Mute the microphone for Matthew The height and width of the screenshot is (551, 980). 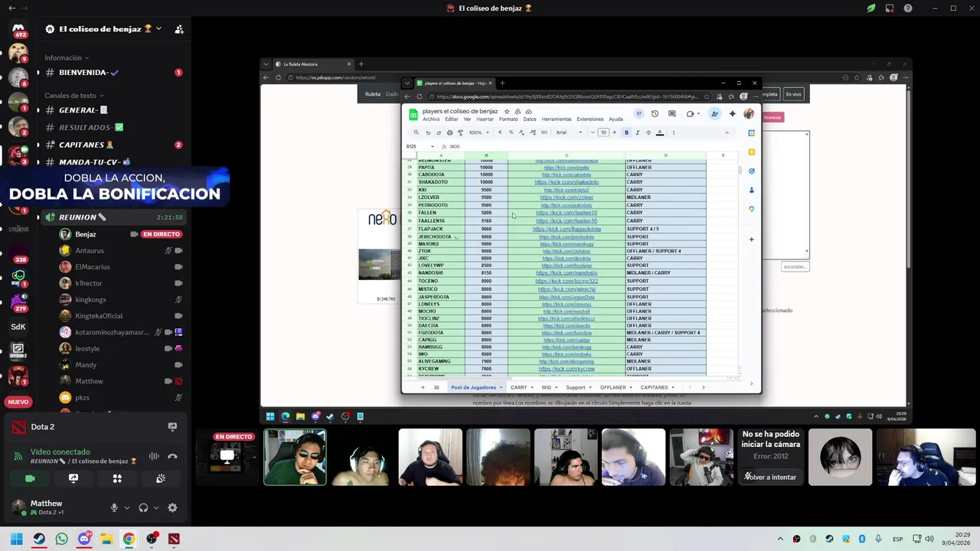pos(114,507)
